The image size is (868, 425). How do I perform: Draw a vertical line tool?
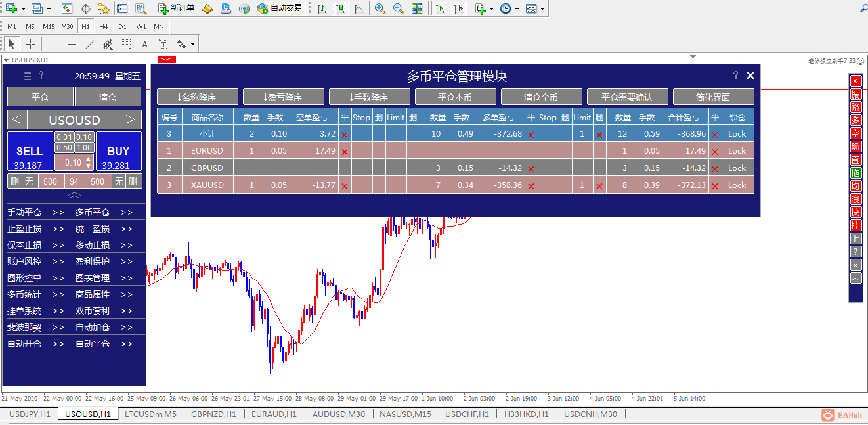coord(53,44)
